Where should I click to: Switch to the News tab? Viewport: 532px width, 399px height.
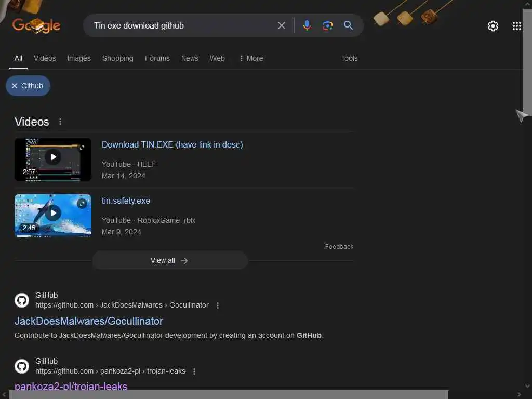pos(190,58)
